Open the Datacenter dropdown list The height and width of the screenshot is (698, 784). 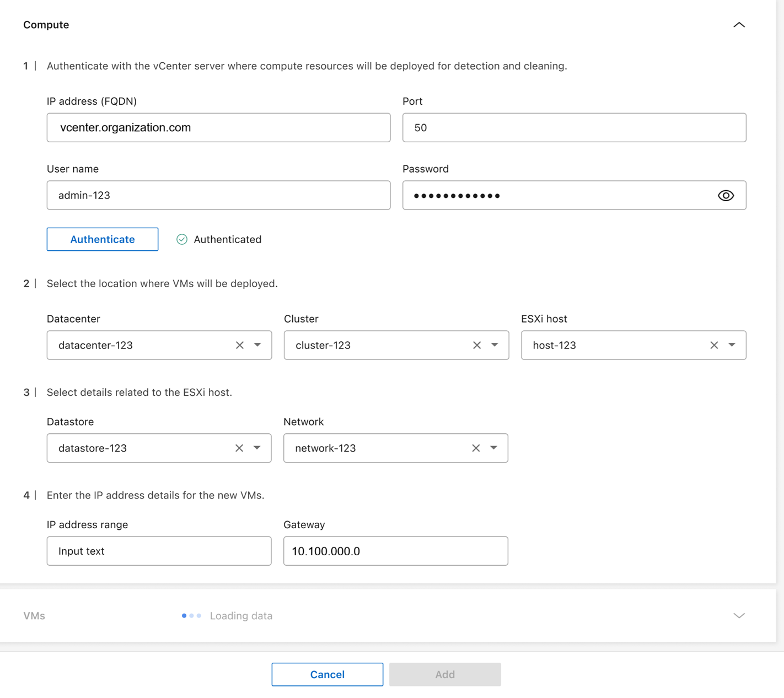click(x=257, y=345)
